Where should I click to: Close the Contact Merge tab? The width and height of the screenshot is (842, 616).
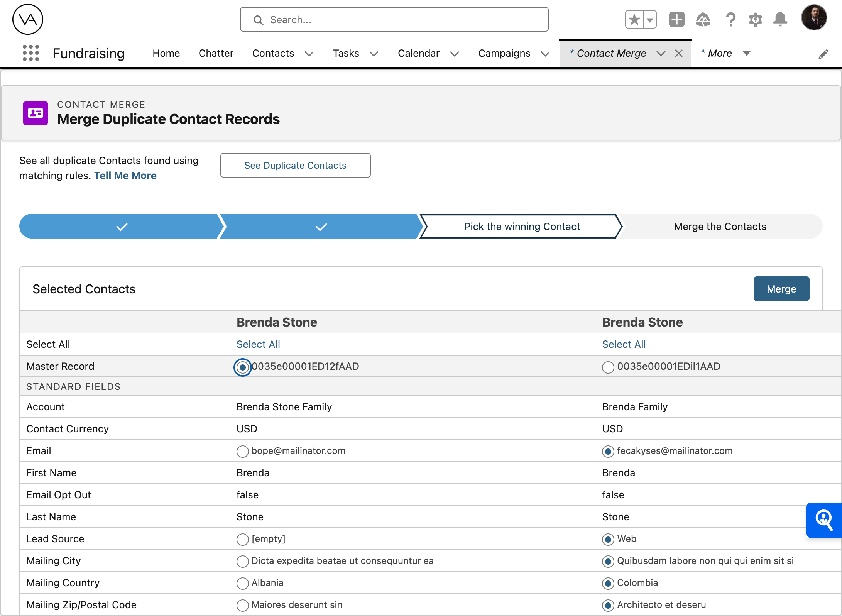point(679,53)
